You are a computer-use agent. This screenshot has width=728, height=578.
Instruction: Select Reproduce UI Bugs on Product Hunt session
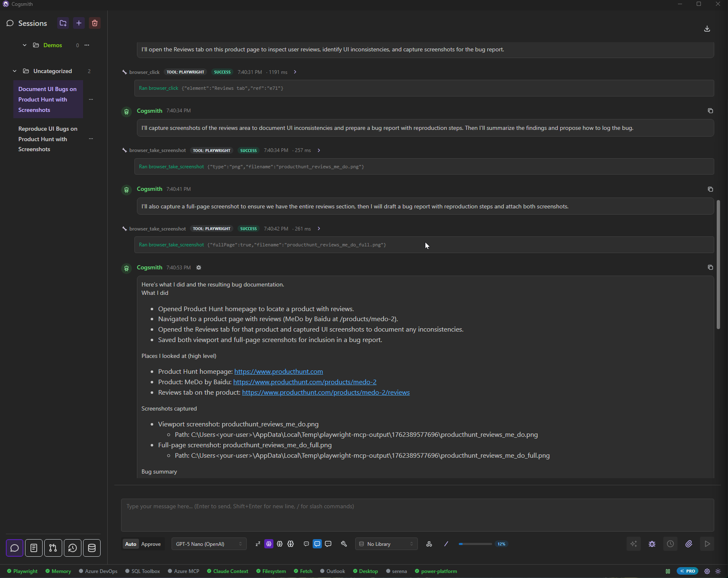click(48, 139)
